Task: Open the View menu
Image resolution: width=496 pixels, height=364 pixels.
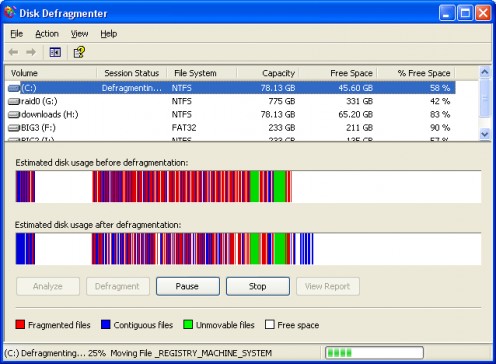Action: [79, 34]
